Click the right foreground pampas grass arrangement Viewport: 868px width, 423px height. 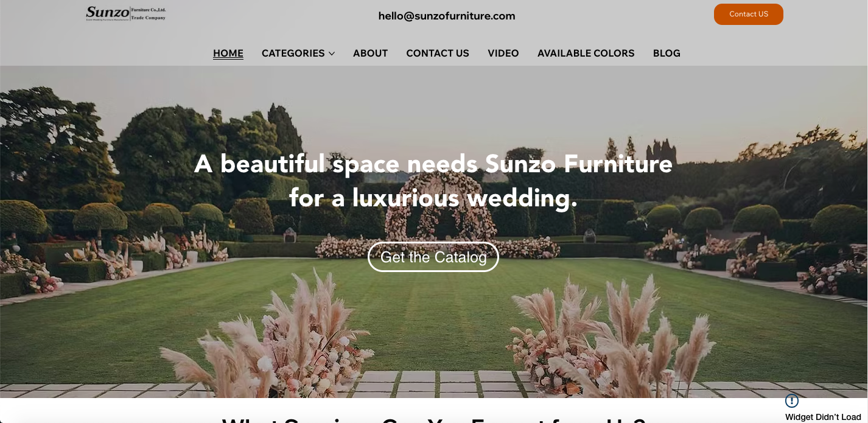(609, 341)
